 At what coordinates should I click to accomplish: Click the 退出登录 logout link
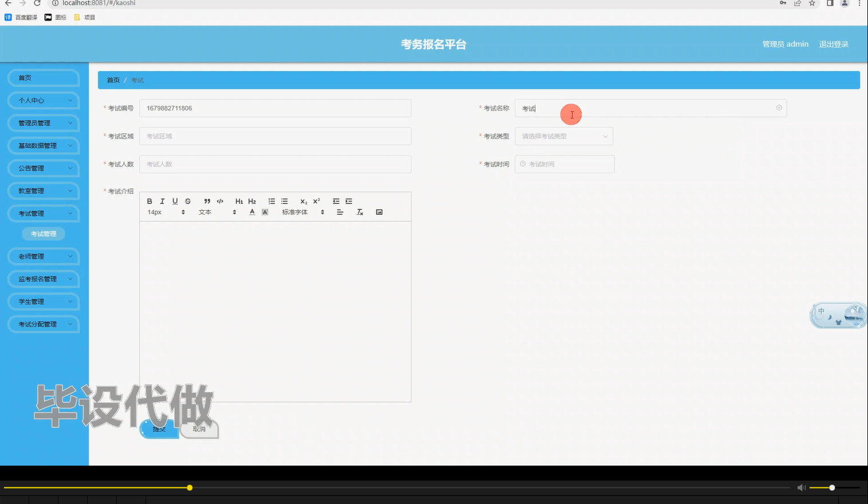tap(834, 44)
